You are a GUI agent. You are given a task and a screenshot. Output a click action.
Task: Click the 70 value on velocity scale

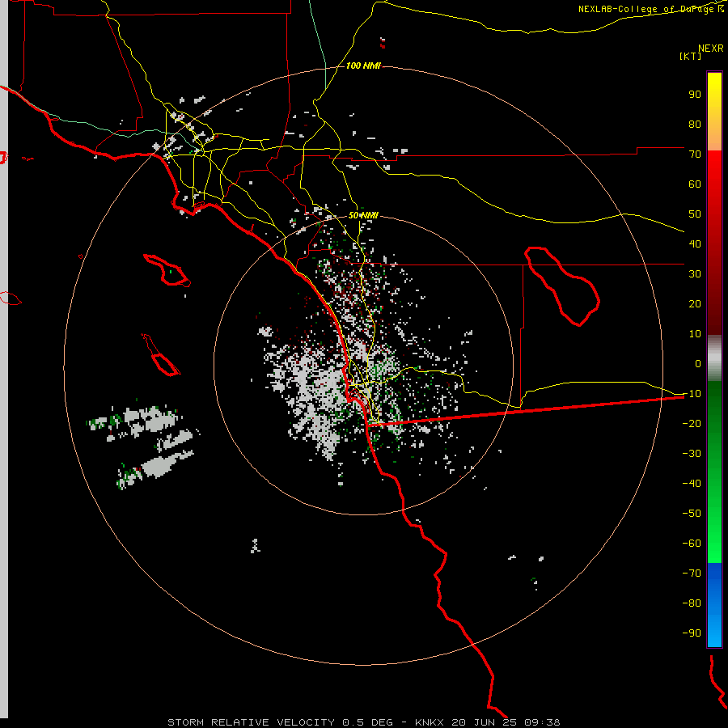click(x=695, y=154)
